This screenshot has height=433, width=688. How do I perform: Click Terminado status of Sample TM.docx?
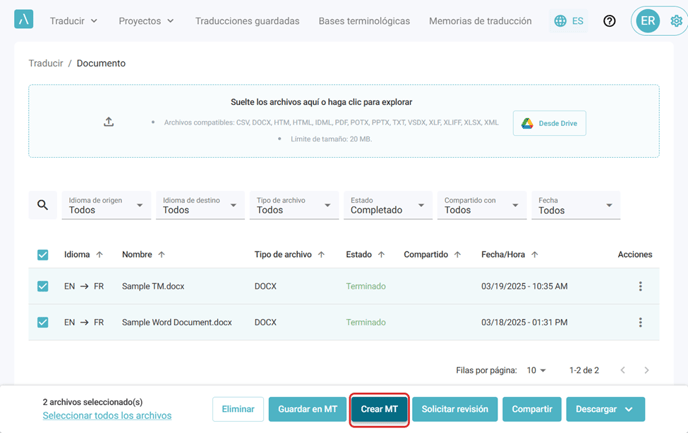(366, 286)
